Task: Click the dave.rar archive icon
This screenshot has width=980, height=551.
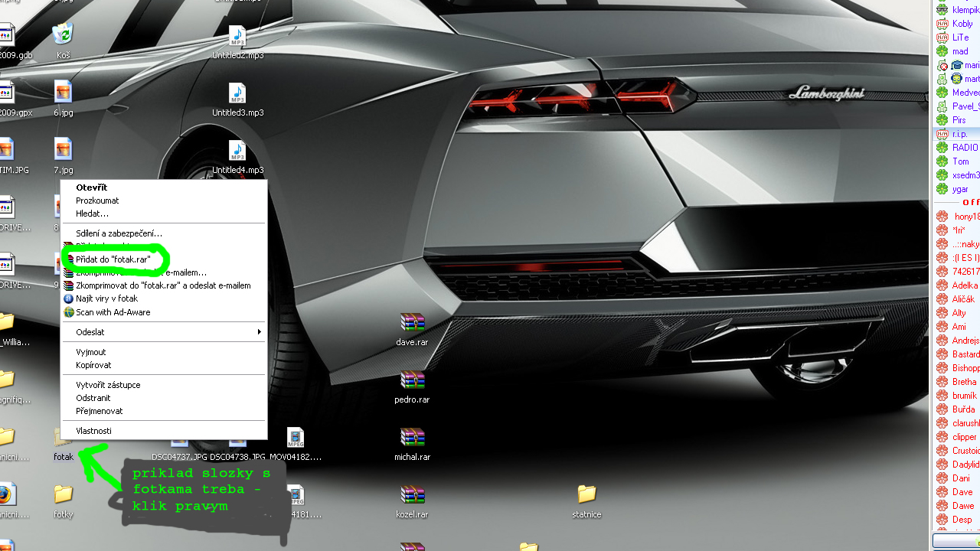Action: pyautogui.click(x=412, y=324)
